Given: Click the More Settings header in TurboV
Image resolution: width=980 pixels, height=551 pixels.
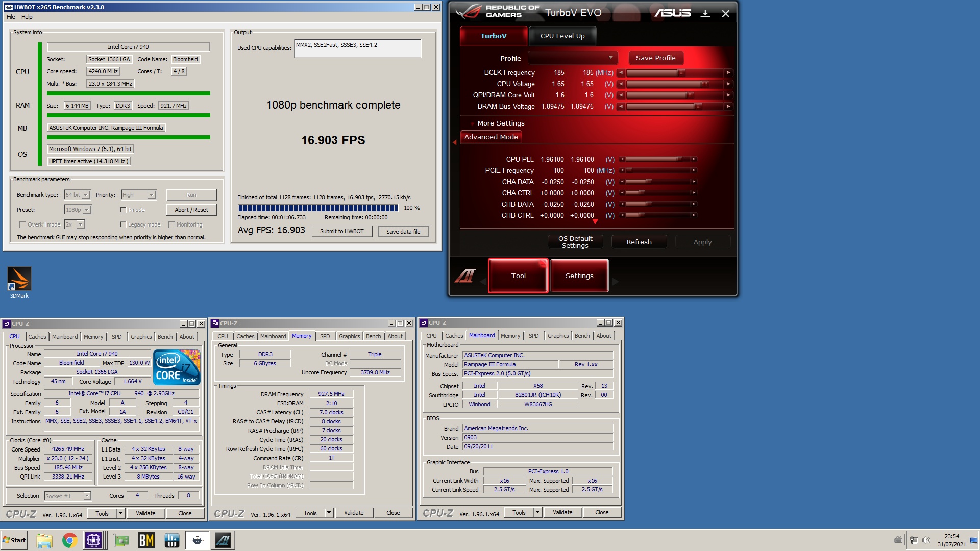Looking at the screenshot, I should [501, 123].
